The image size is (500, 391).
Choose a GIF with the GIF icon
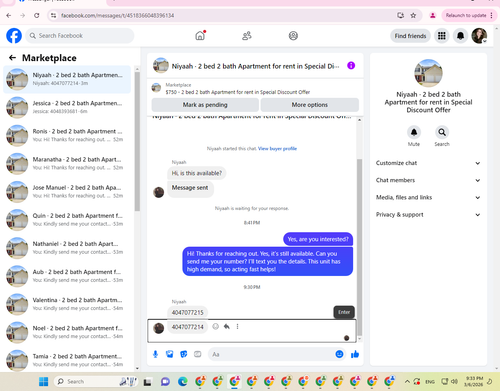198,354
